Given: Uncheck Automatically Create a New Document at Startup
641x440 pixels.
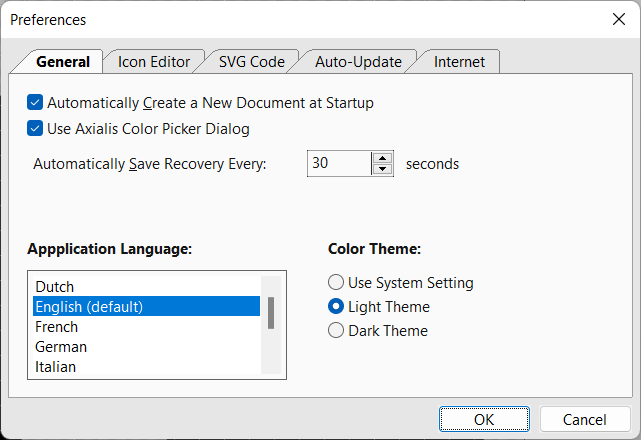Looking at the screenshot, I should pos(36,102).
